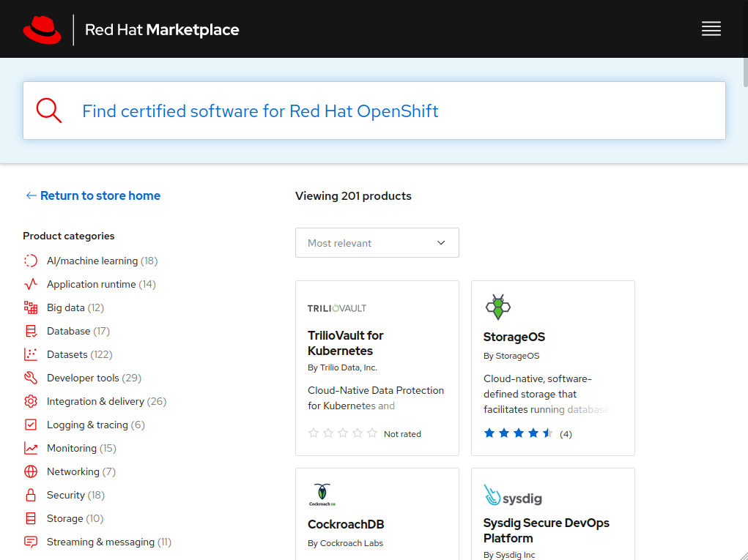Click the Red Hat fedora logo
748x560 pixels.
[42, 29]
